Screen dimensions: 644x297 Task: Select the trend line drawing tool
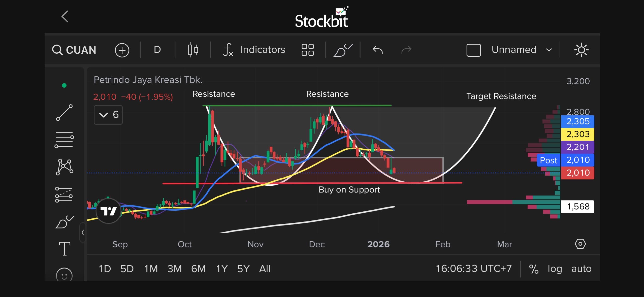click(64, 113)
